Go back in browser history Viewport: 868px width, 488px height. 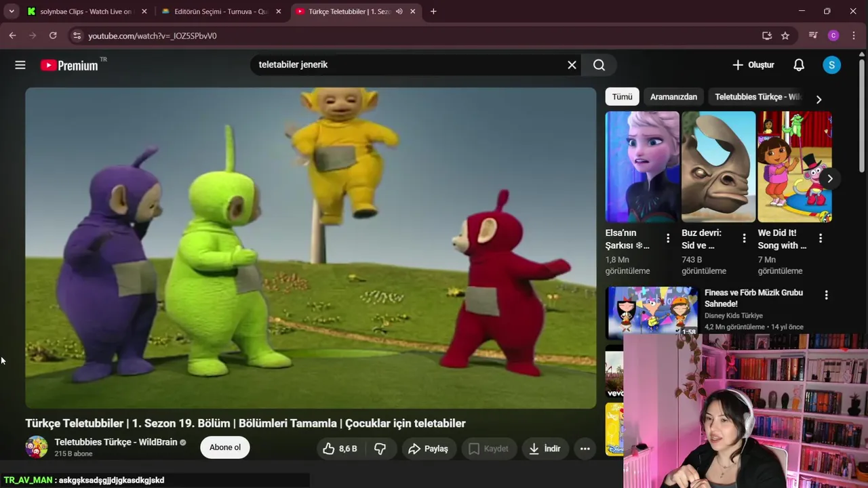pos(12,36)
